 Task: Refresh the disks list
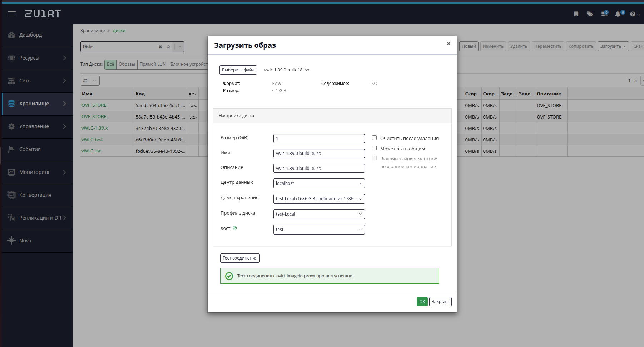(85, 81)
